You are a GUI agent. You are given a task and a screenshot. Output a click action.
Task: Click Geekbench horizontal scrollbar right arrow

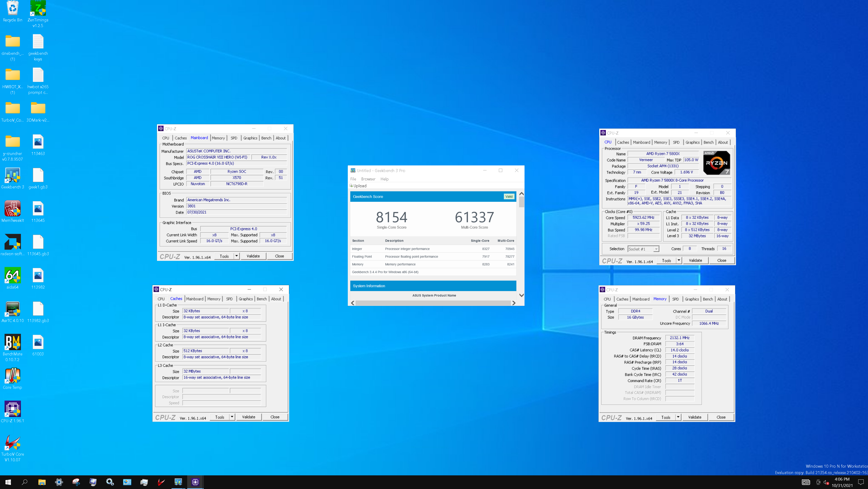click(514, 303)
